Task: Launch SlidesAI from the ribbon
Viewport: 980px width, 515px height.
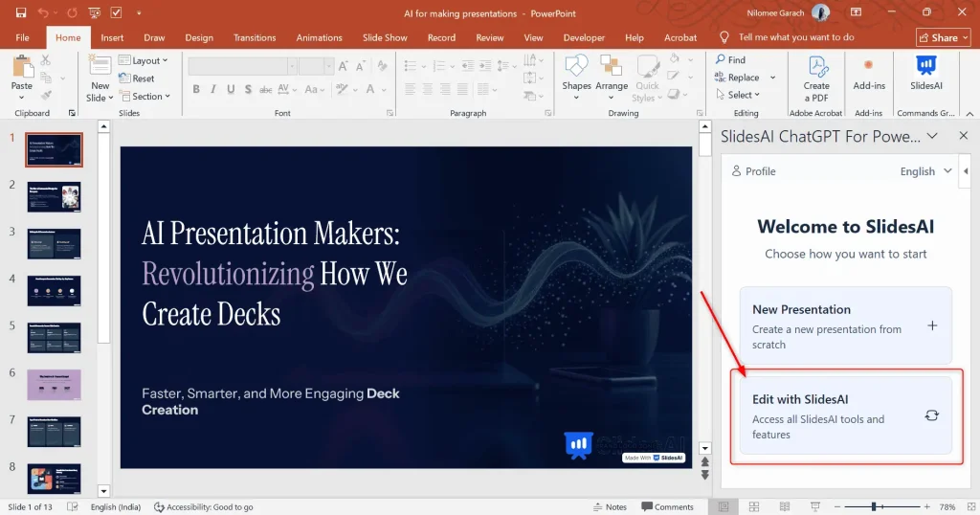Action: click(926, 73)
